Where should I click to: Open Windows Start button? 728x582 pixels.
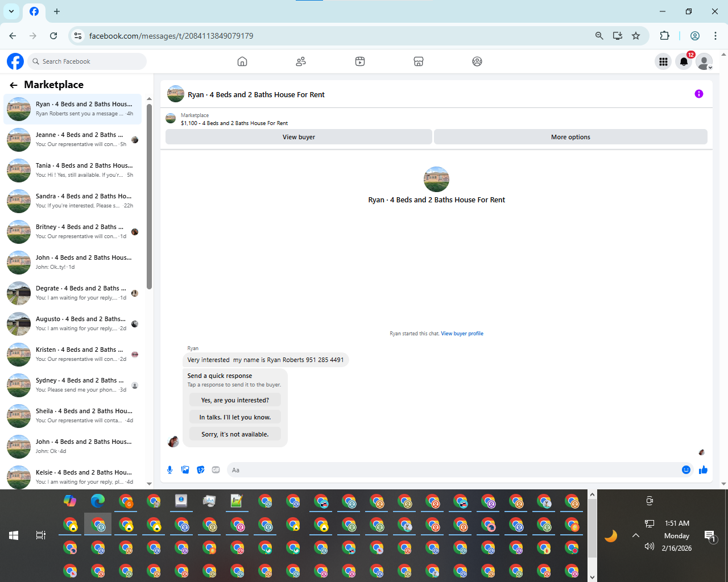point(14,535)
